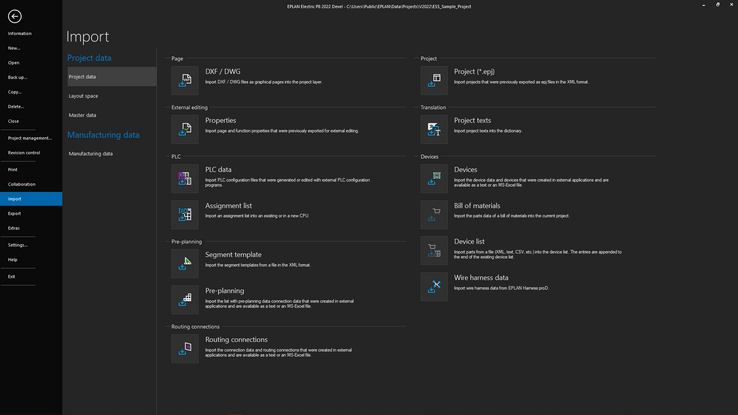Click the Bill of materials icon

(x=434, y=215)
